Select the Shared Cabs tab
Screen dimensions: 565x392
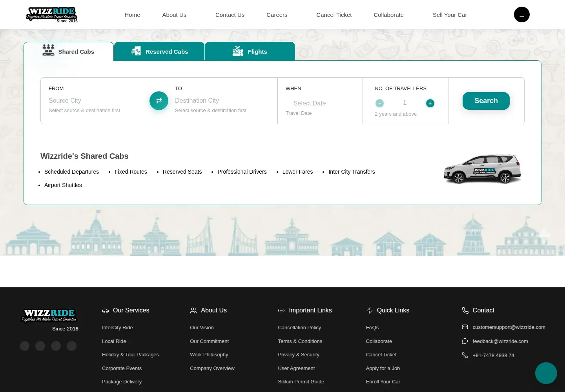pyautogui.click(x=69, y=51)
